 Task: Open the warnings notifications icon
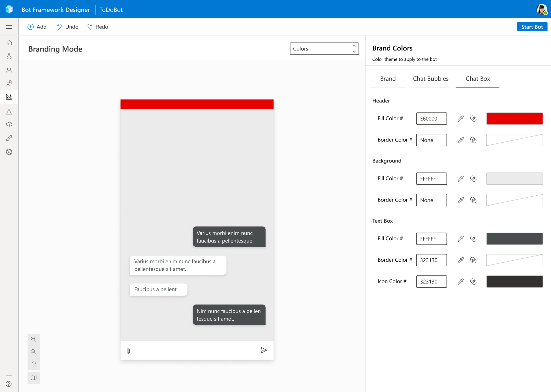9,112
